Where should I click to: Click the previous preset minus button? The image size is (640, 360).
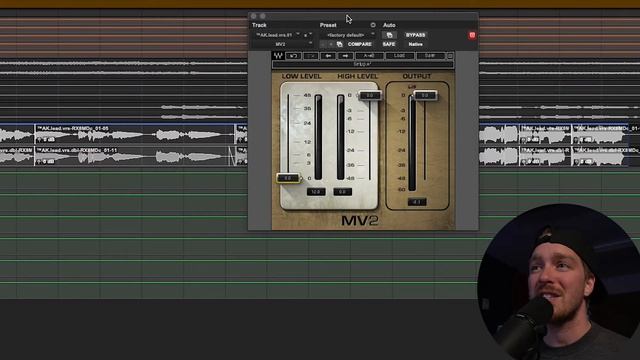click(x=323, y=44)
